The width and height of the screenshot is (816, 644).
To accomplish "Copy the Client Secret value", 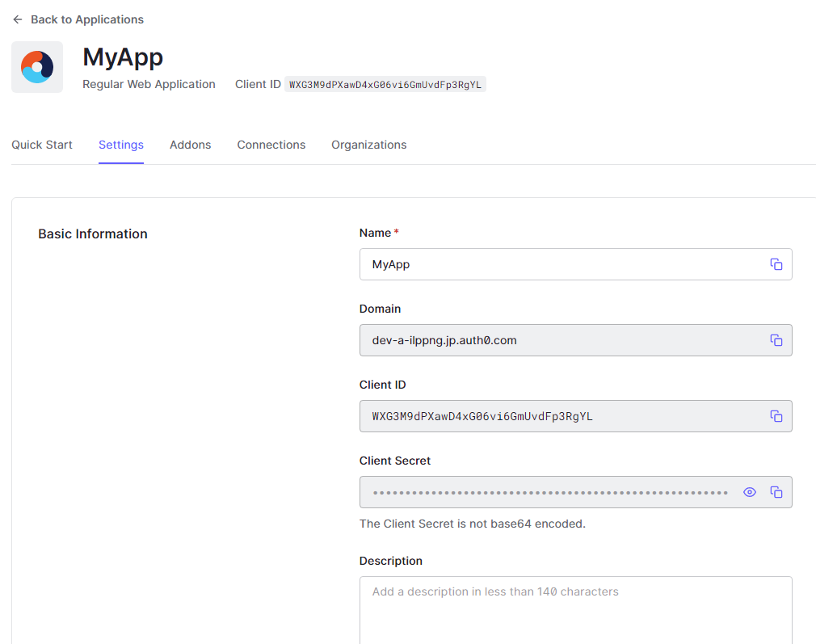I will pyautogui.click(x=776, y=493).
